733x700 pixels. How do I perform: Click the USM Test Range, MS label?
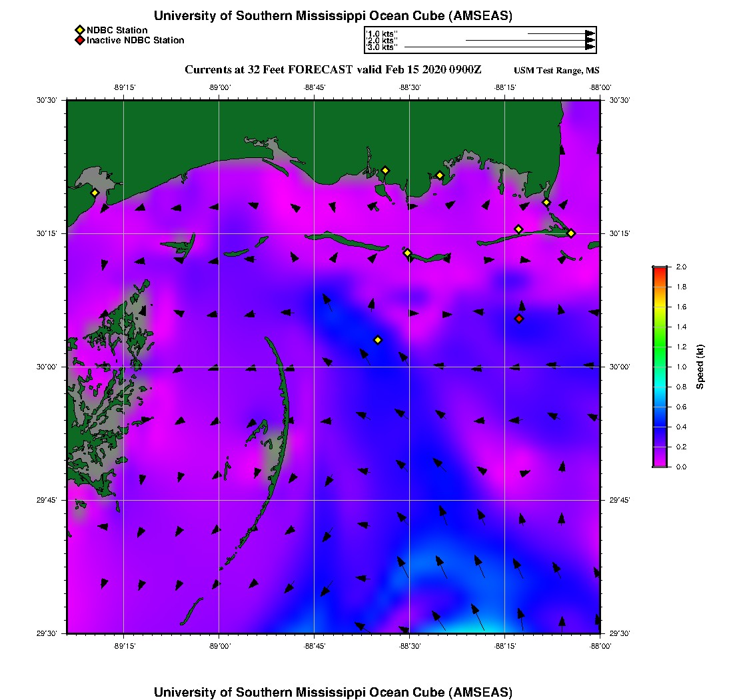556,71
